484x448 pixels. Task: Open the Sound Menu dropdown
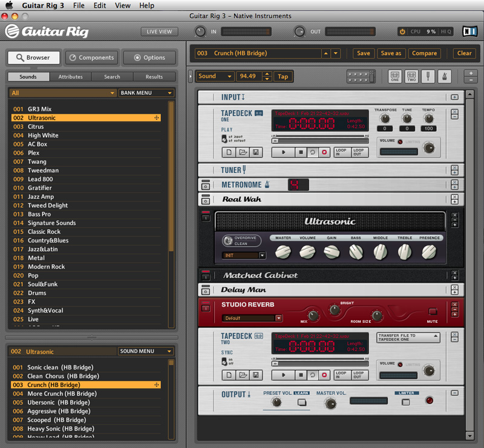click(146, 351)
